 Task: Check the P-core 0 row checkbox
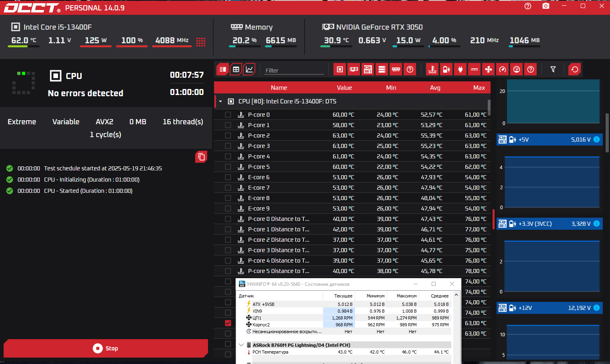(228, 115)
